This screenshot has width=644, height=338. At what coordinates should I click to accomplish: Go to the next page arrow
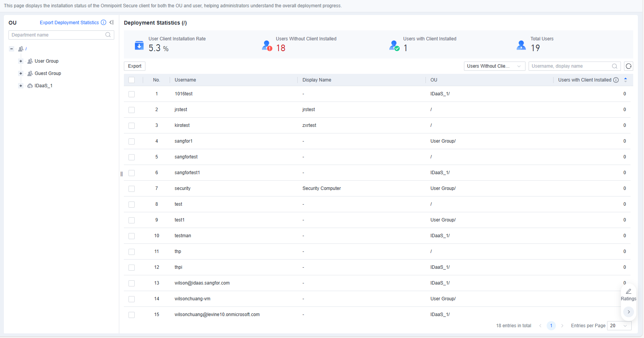click(x=562, y=326)
